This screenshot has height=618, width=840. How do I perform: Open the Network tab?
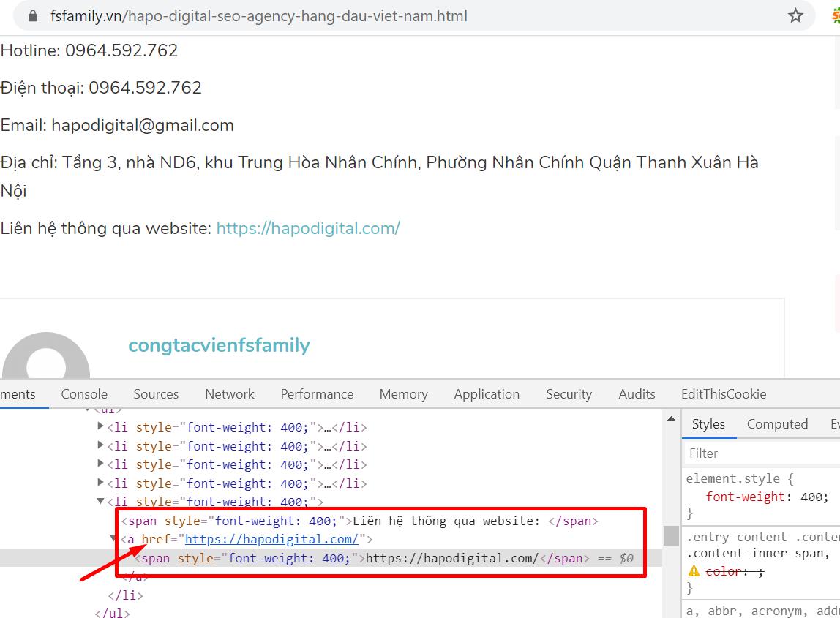click(x=230, y=394)
